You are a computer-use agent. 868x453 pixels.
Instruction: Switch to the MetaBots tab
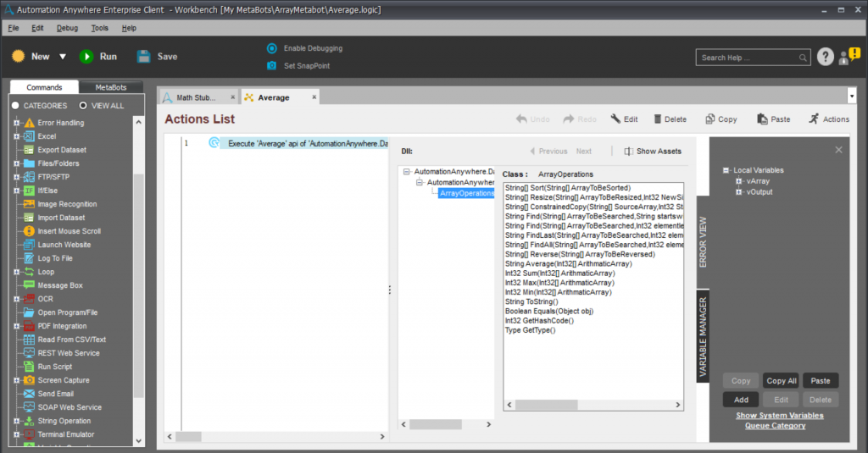point(112,87)
